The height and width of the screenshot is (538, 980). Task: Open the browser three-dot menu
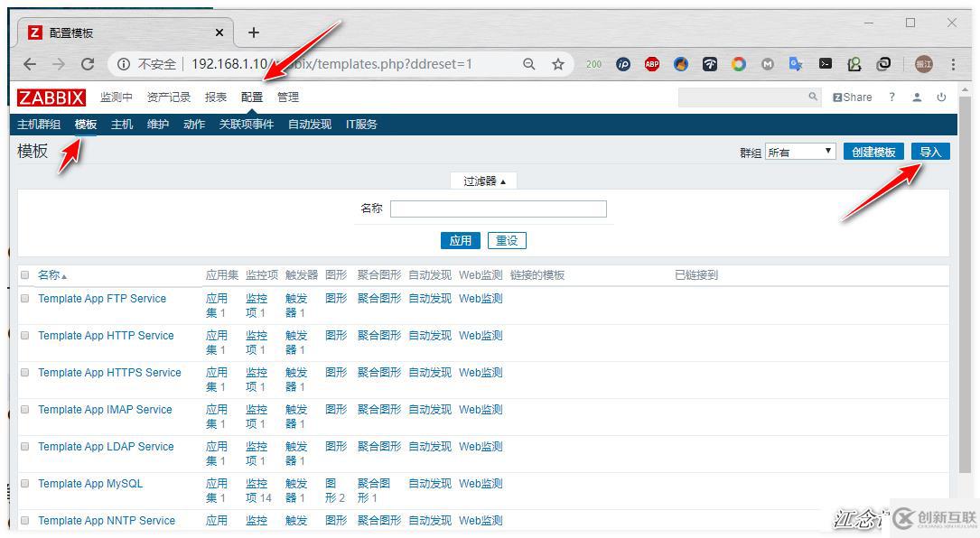click(x=953, y=64)
